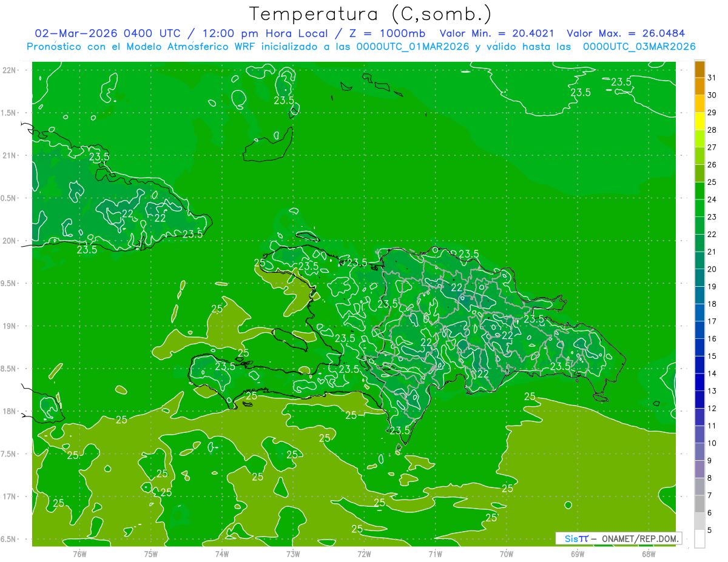728x562 pixels.
Task: Click the '69W' longitude label
Action: (x=578, y=554)
